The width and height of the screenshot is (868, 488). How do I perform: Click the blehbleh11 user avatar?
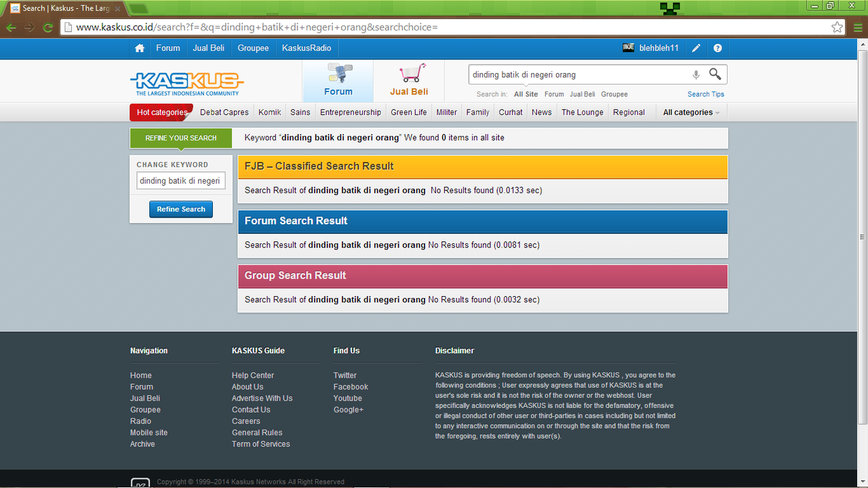pos(628,48)
